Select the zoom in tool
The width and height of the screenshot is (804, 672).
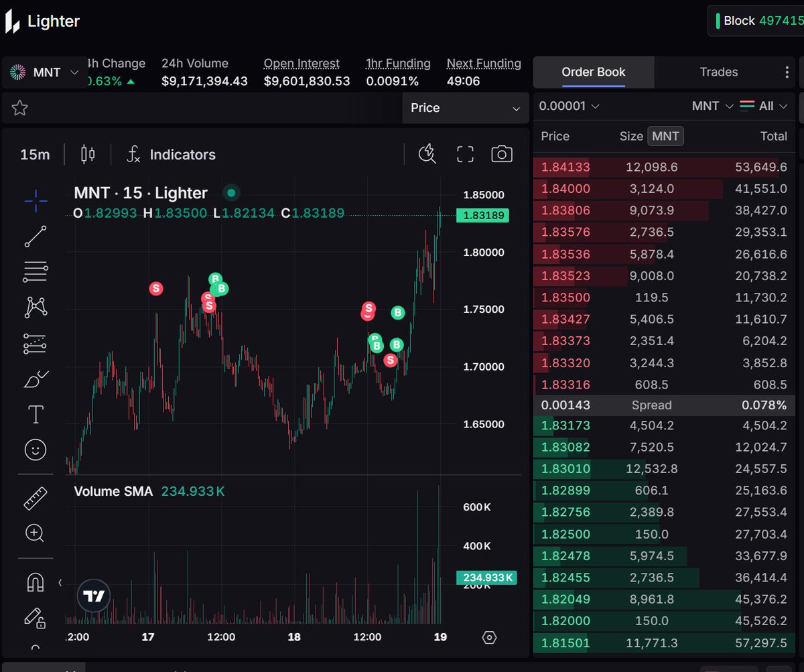35,533
